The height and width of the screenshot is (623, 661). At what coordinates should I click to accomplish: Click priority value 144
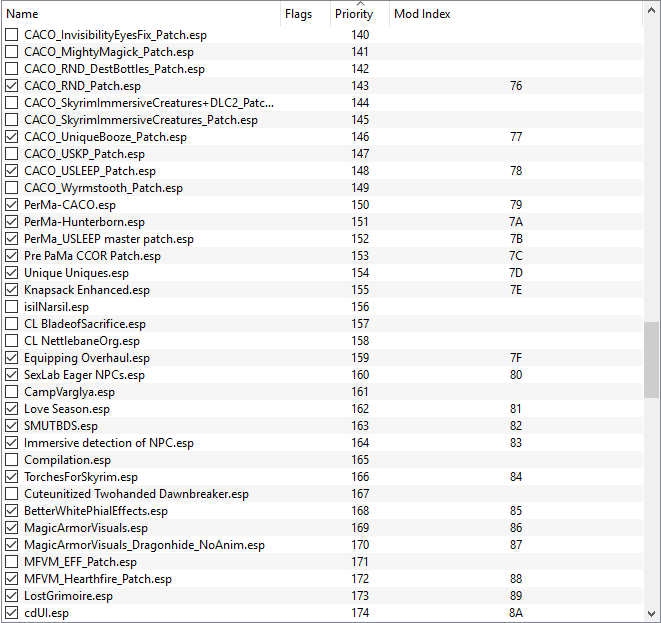[x=360, y=103]
